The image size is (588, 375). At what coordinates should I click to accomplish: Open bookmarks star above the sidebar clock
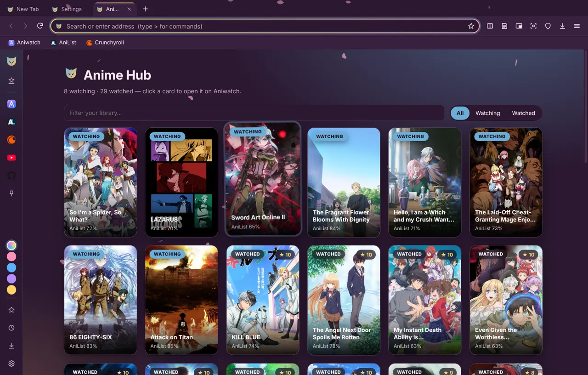click(x=11, y=310)
